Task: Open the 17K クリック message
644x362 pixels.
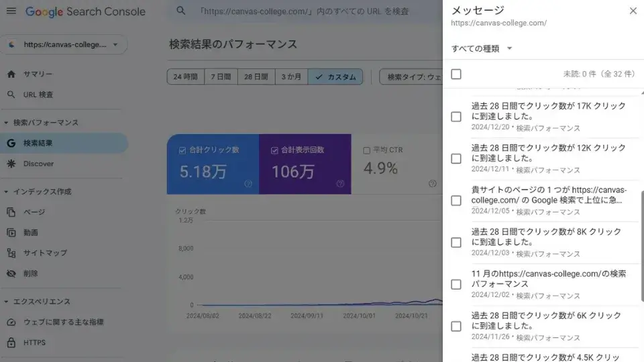Action: tap(548, 117)
